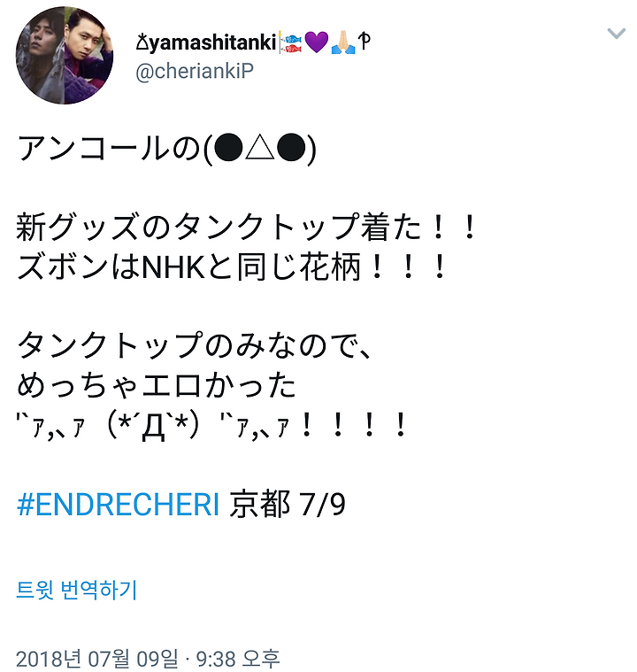Click the (●△●) face emoticon

[x=259, y=149]
